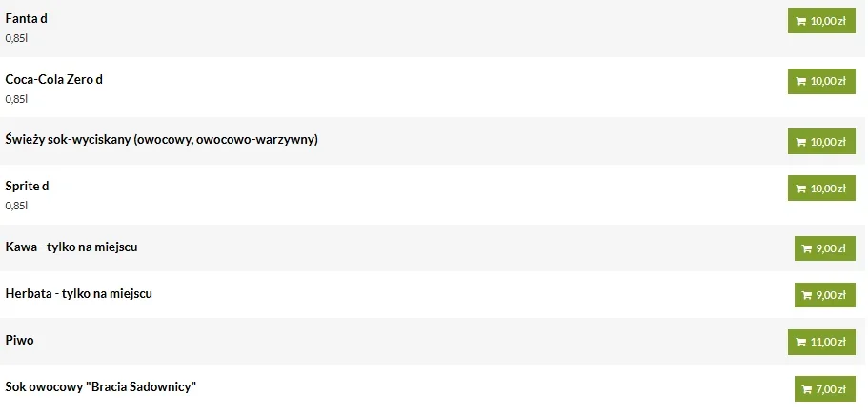Select the Fanta d product name
Image resolution: width=868 pixels, height=415 pixels.
[27, 19]
